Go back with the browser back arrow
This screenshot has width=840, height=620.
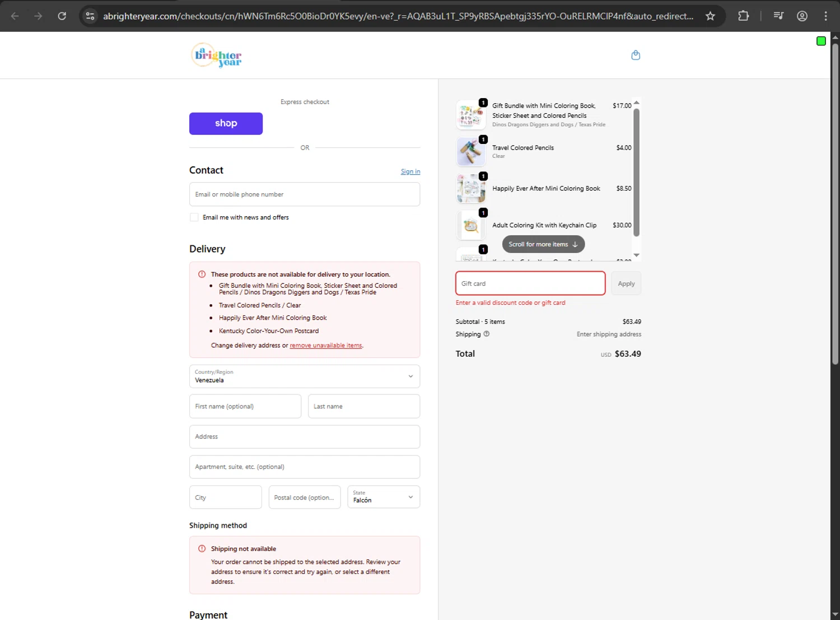pos(15,16)
